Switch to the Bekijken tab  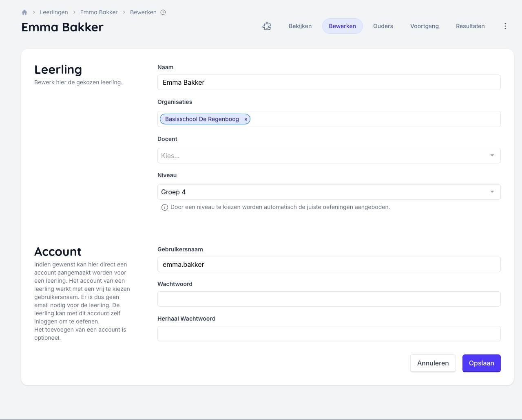coord(300,26)
